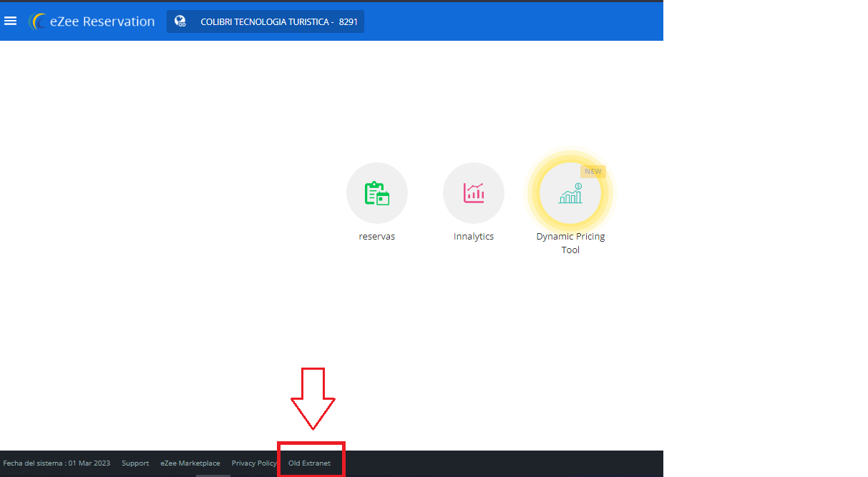Launch the Dynamic Pricing Tool icon
This screenshot has height=477, width=868.
tap(570, 193)
